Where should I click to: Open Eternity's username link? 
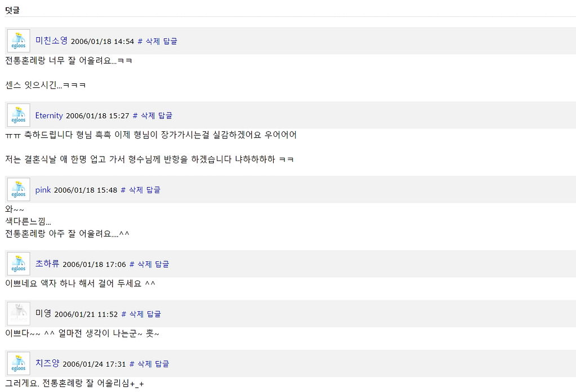coord(49,115)
